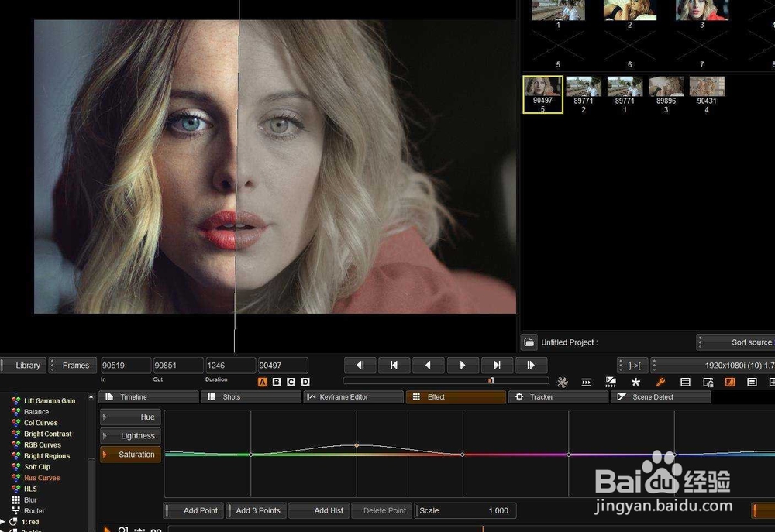Viewport: 775px width, 532px height.
Task: Select the Router effect icon
Action: tap(16, 511)
